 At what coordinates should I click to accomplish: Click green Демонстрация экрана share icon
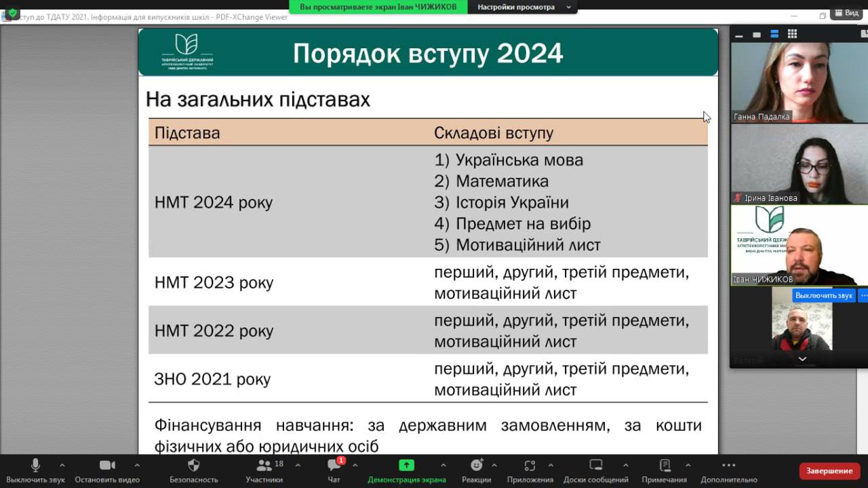coord(406,465)
